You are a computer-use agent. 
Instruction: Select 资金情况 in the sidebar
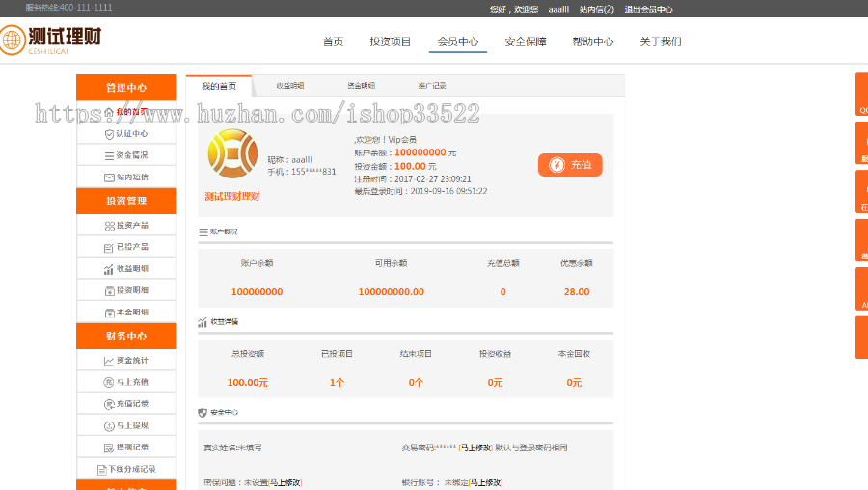pos(126,155)
